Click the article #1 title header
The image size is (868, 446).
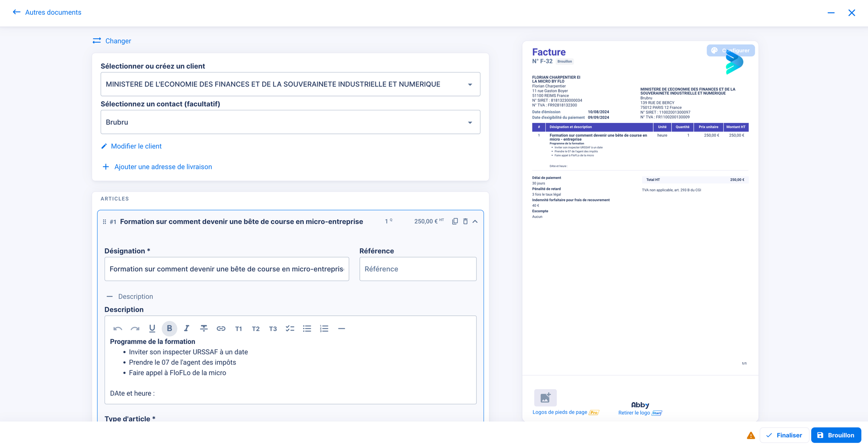(241, 221)
